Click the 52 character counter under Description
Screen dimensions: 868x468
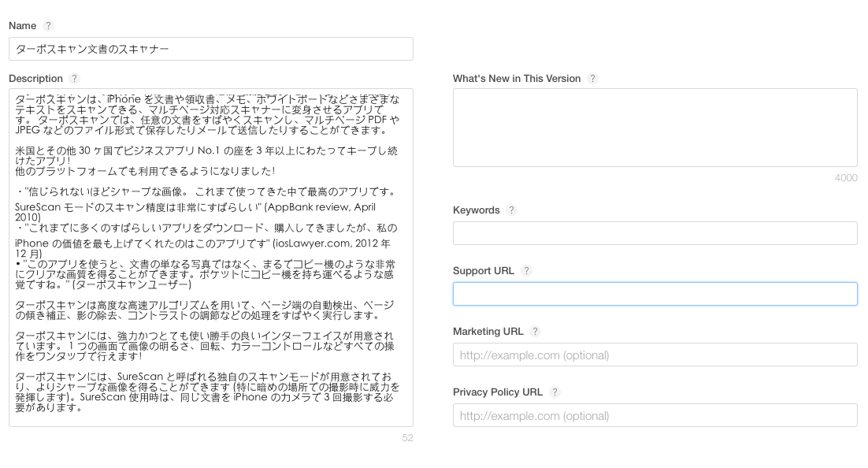(x=407, y=438)
